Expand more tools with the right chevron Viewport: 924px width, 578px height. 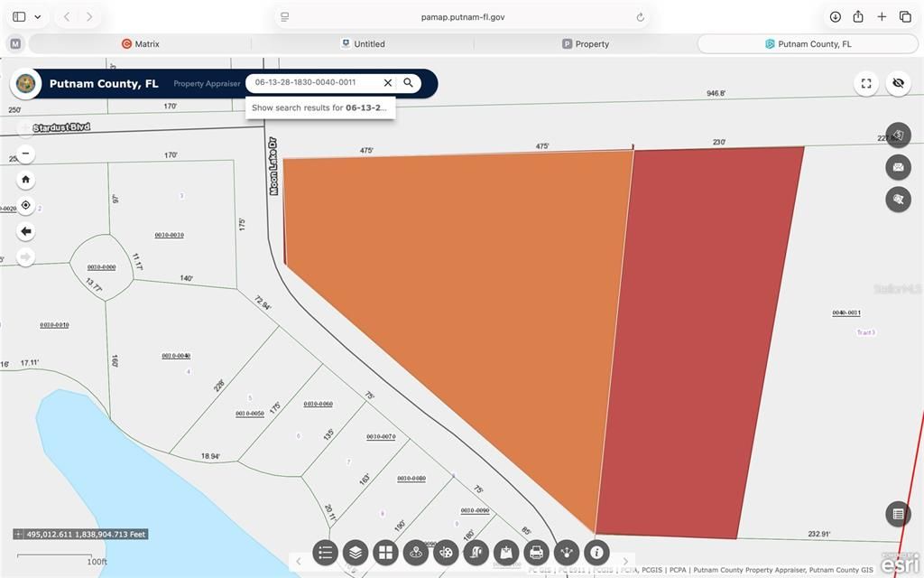click(x=625, y=561)
